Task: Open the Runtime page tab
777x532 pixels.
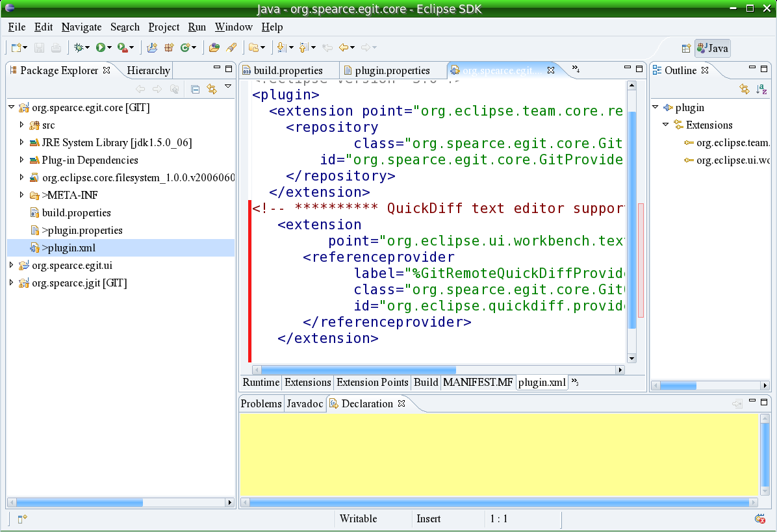Action: [261, 383]
